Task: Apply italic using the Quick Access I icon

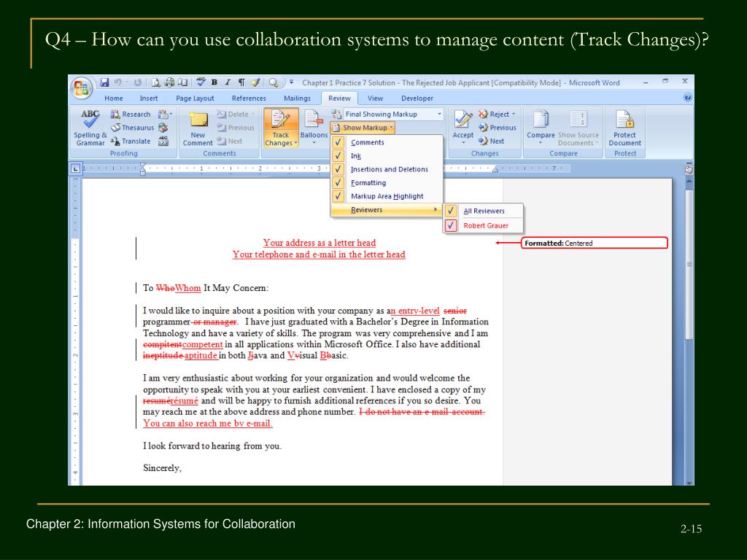Action: (228, 82)
